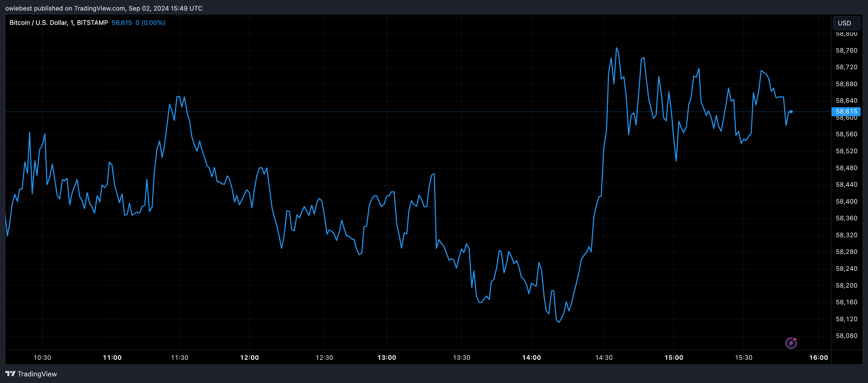Screen dimensions: 868x383
Task: Click the 58,720 price axis label
Action: point(846,67)
